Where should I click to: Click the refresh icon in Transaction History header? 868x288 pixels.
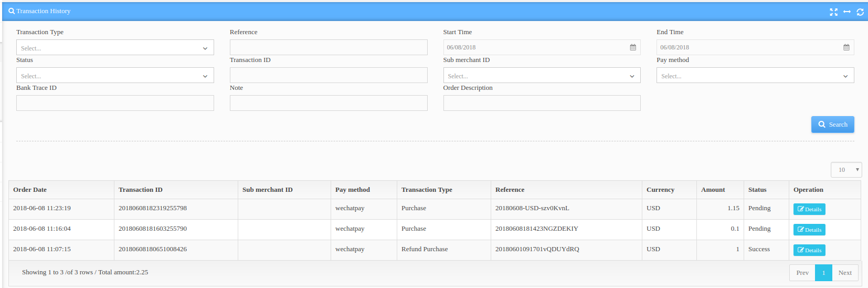860,12
